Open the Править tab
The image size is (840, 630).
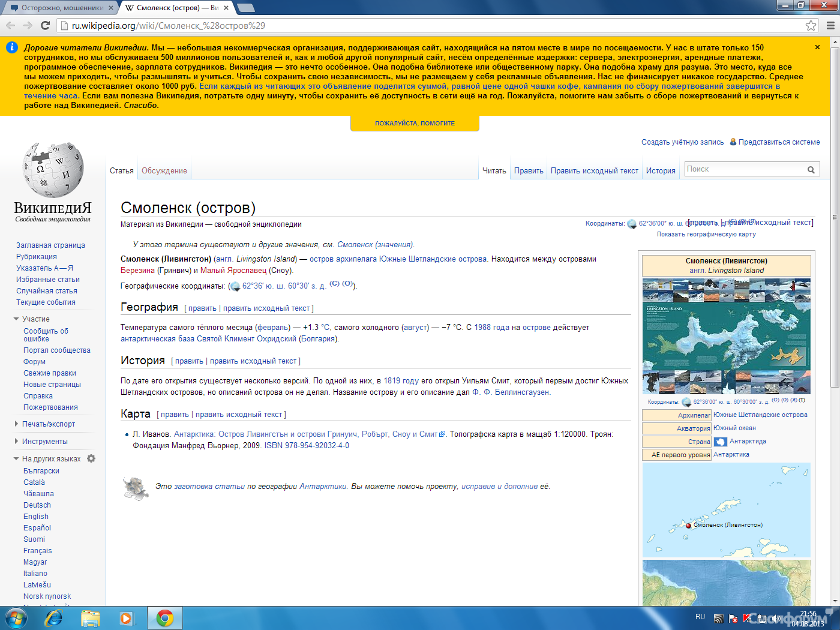point(529,171)
